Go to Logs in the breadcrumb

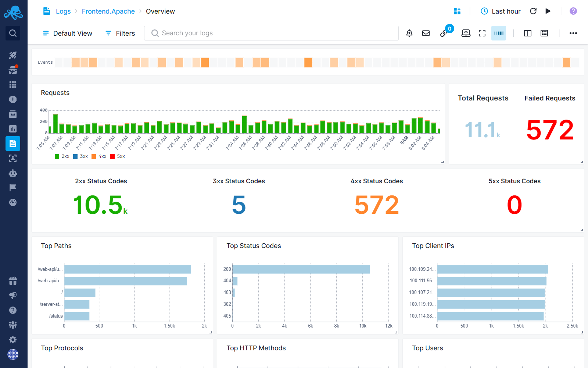pos(63,11)
